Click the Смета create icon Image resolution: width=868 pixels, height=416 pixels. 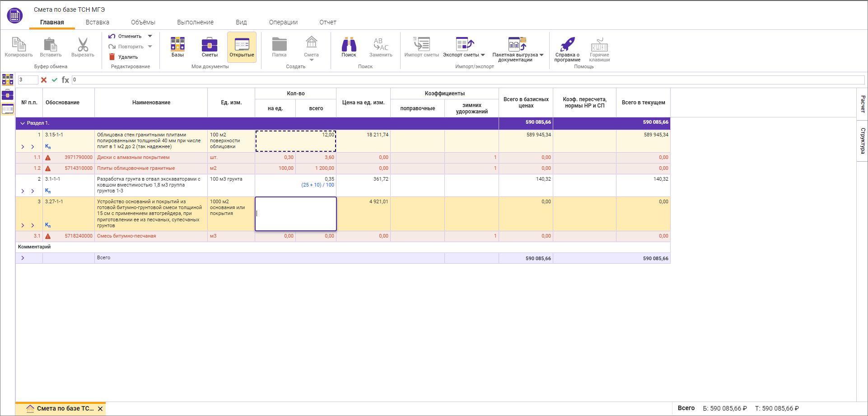(311, 43)
